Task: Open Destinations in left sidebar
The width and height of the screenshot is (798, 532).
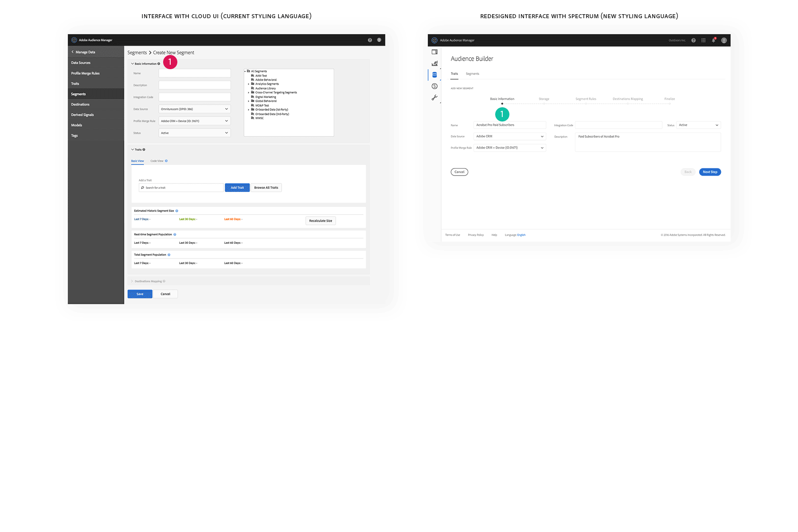Action: pyautogui.click(x=96, y=105)
